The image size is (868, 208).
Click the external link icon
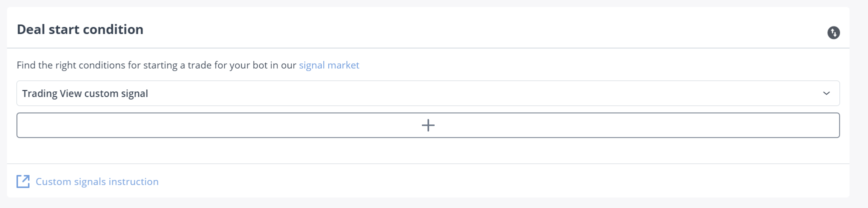click(23, 181)
